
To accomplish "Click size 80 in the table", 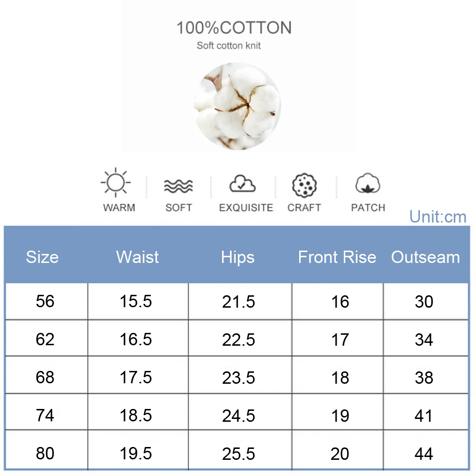I will (x=45, y=454).
